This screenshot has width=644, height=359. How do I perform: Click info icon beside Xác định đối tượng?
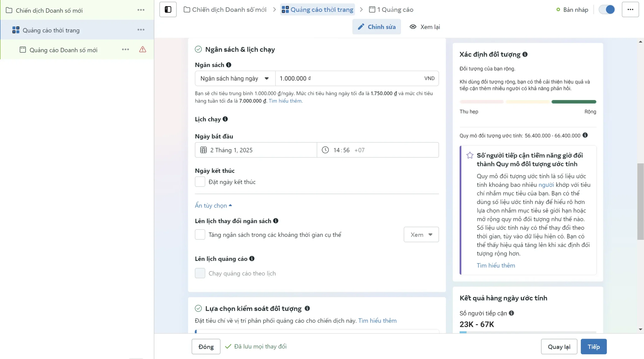point(525,54)
